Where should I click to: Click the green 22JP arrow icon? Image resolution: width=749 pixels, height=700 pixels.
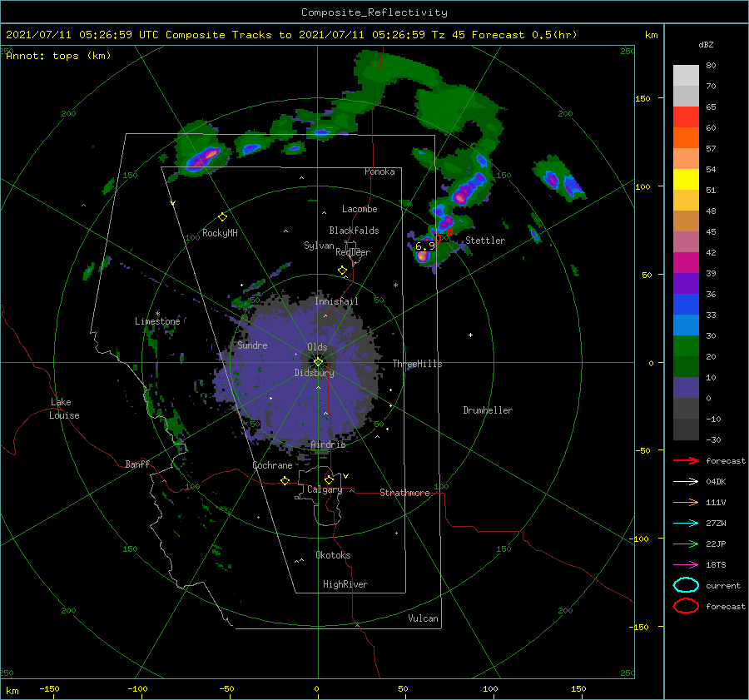pos(686,544)
